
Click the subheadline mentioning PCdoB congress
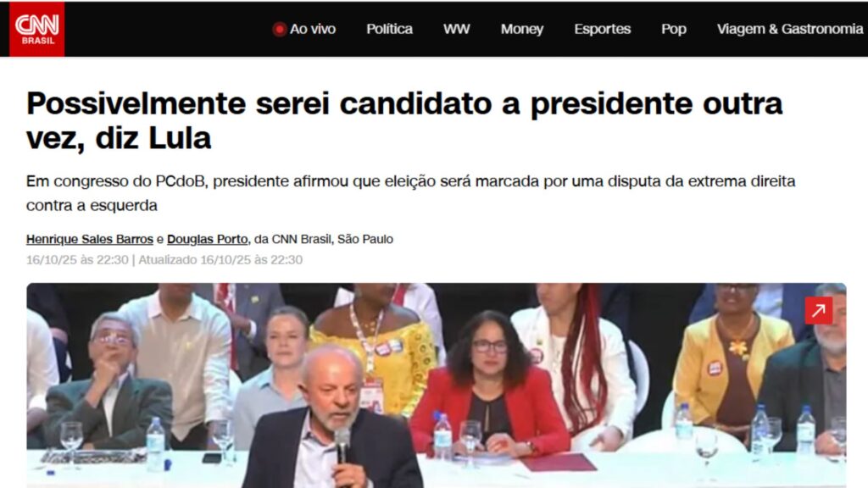(411, 193)
